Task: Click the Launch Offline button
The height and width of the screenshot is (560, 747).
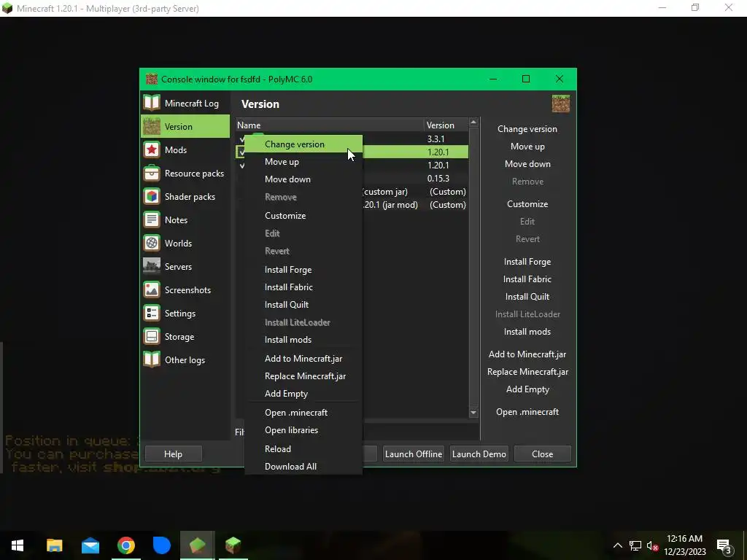Action: point(414,454)
